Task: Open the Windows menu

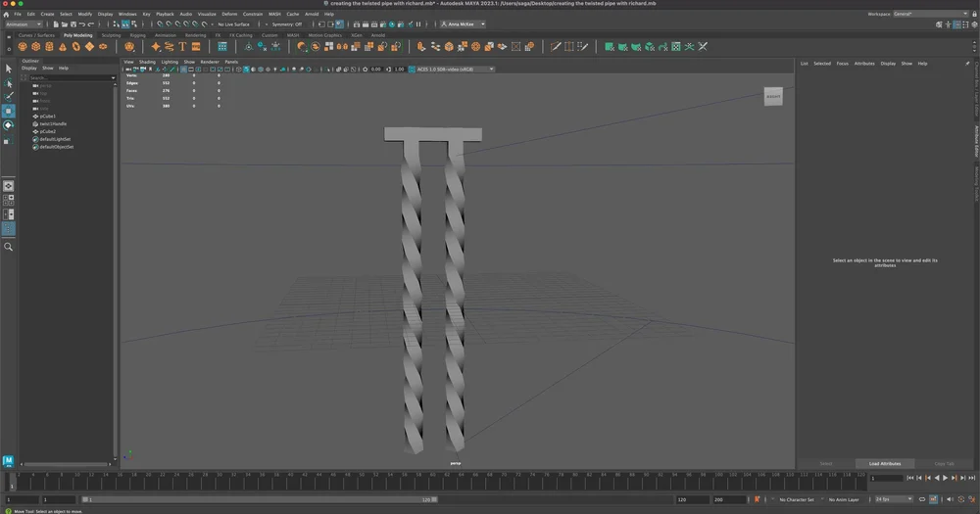Action: (126, 14)
